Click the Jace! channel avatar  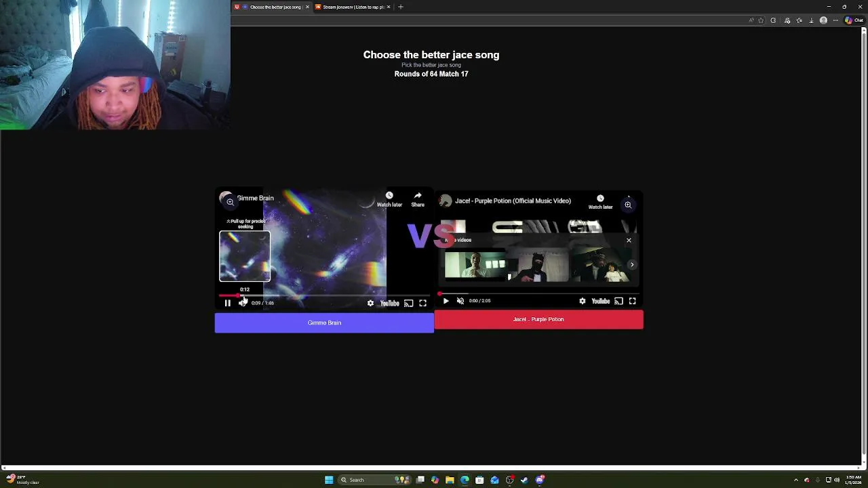tap(446, 201)
